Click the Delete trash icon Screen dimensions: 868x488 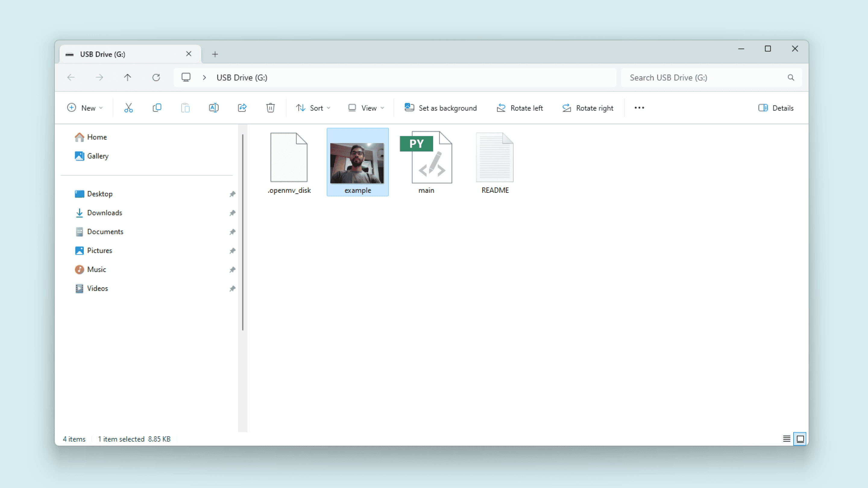270,108
